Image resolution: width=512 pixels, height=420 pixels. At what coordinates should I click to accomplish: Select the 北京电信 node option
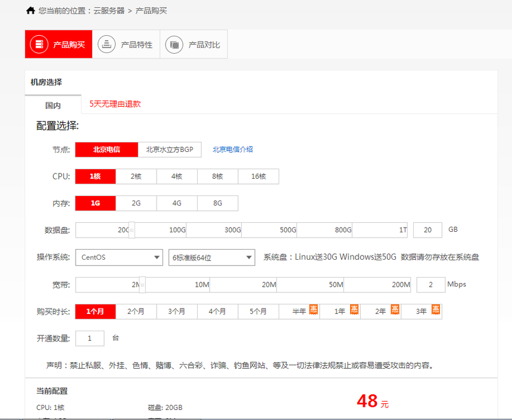coord(107,150)
